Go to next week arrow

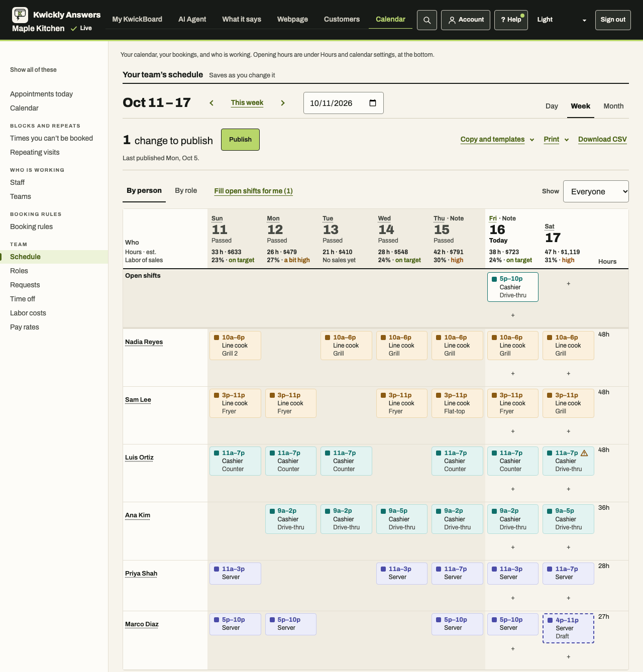click(x=283, y=103)
